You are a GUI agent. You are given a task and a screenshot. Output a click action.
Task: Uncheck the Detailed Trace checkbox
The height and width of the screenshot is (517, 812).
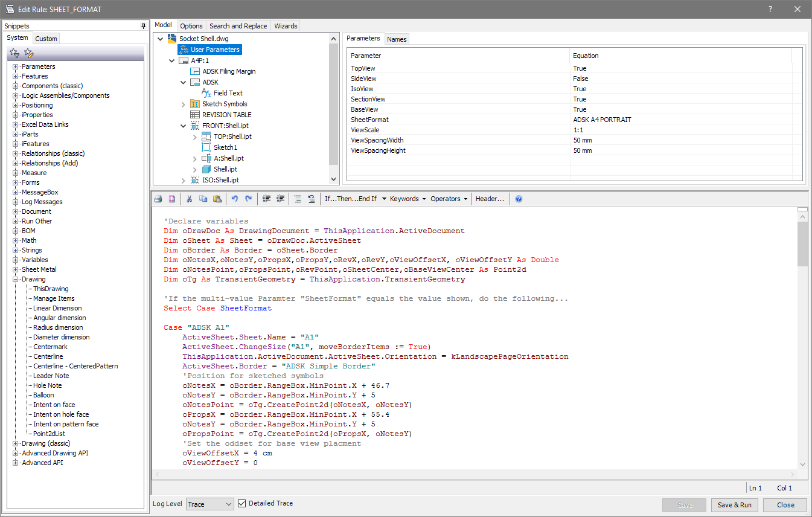pyautogui.click(x=242, y=503)
